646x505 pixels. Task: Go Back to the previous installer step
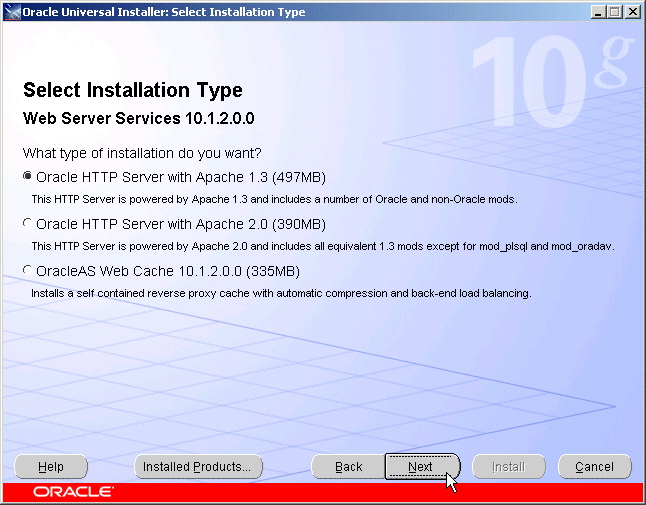(348, 467)
